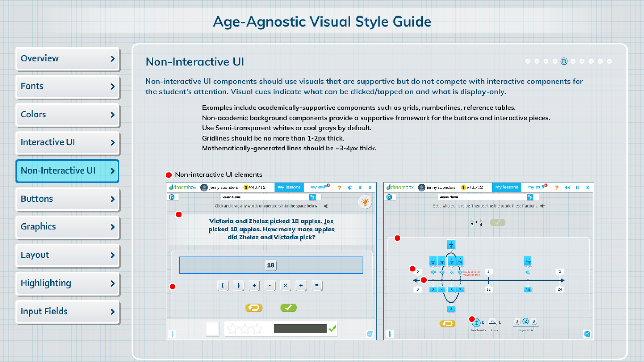Select Adjust Units option 2
The height and width of the screenshot is (362, 644).
point(526,321)
